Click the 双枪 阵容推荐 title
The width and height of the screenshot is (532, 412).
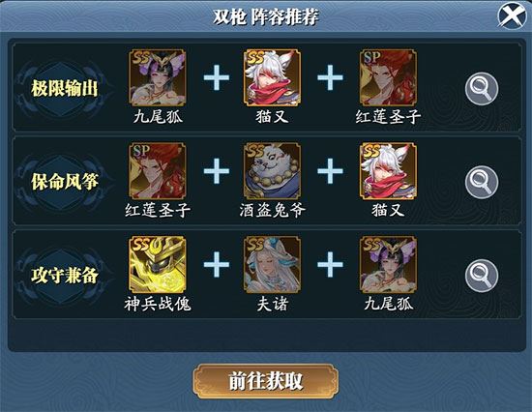[266, 16]
